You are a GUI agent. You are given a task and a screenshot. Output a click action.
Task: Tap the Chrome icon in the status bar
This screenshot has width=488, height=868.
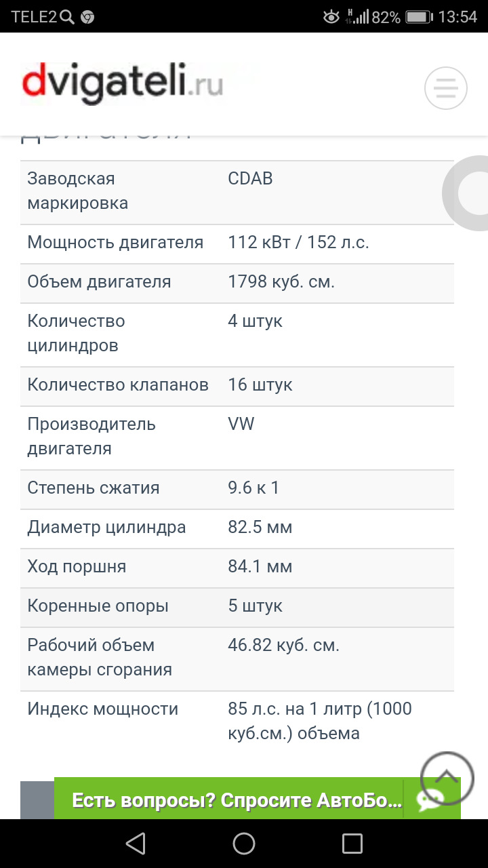coord(87,17)
